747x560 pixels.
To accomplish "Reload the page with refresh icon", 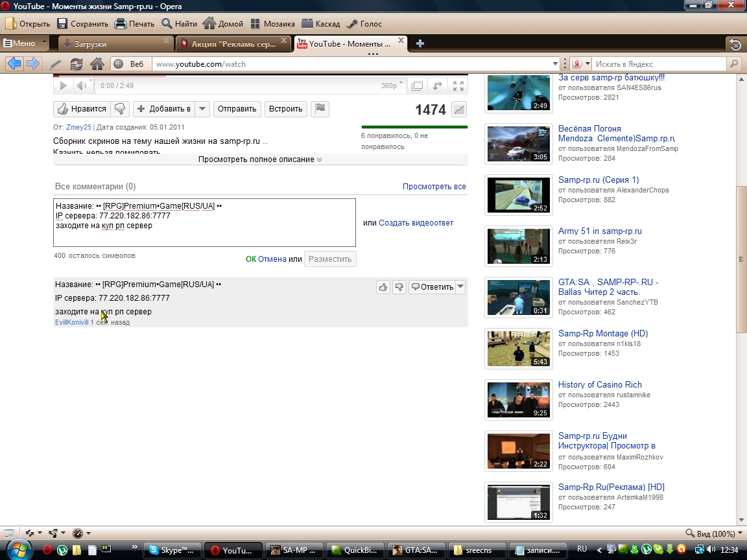I will [x=77, y=64].
